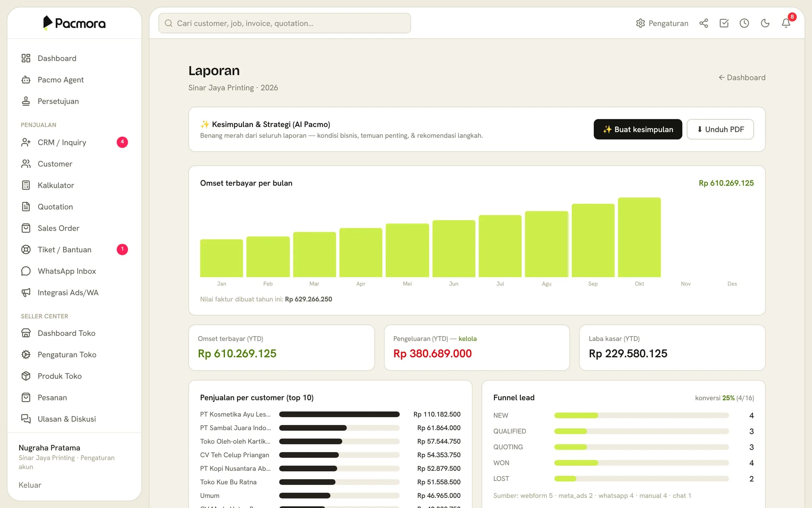Click the Pengaturan gear icon
The image size is (812, 508).
click(x=640, y=23)
